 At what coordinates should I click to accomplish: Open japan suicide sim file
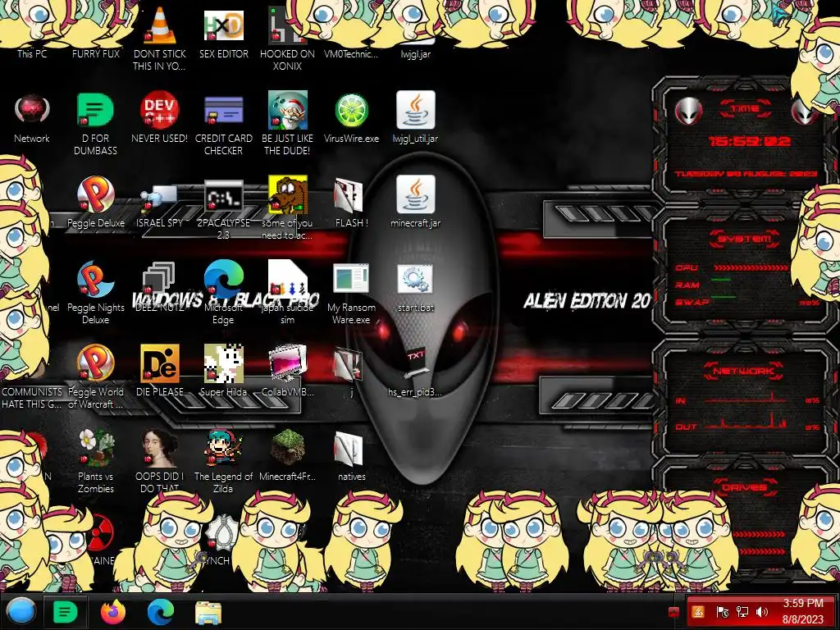coord(288,279)
